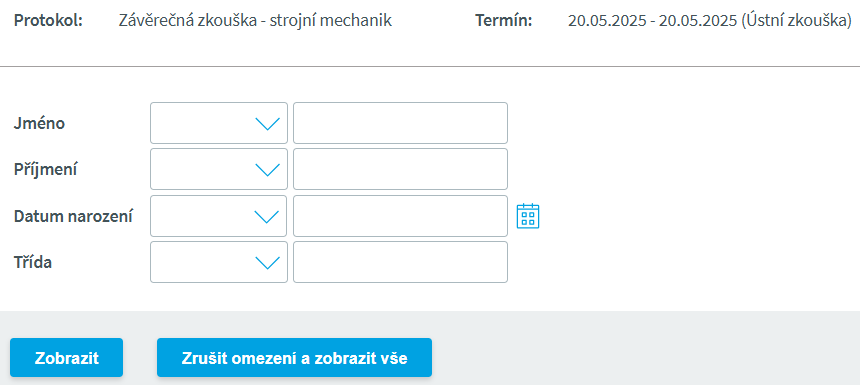
Task: Click the Ústní zkouška text
Action: click(796, 21)
